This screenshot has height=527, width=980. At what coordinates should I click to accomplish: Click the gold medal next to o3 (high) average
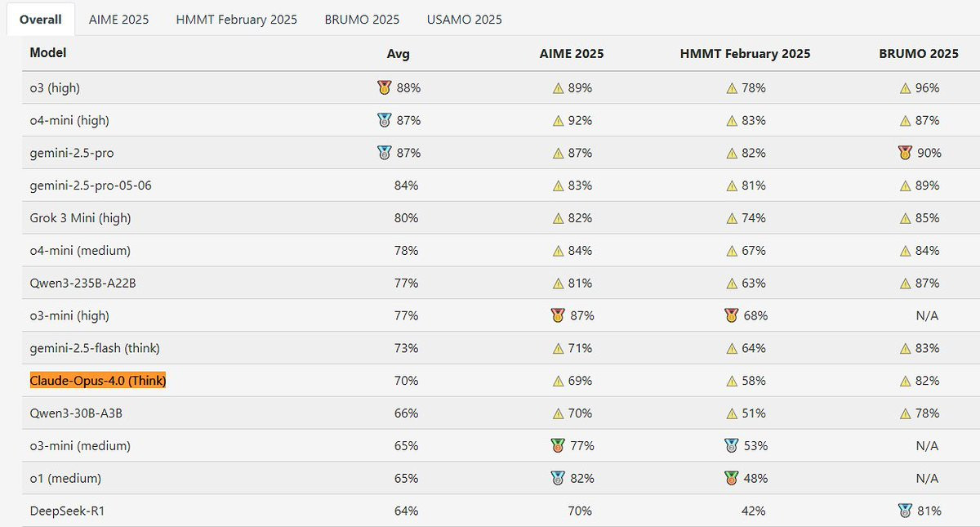tap(385, 87)
